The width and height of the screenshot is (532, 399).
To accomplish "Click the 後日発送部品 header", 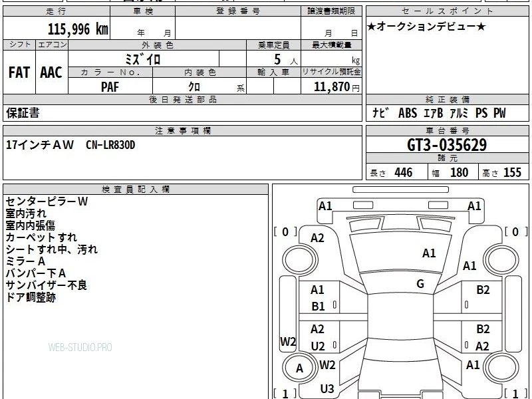I will pos(182,99).
